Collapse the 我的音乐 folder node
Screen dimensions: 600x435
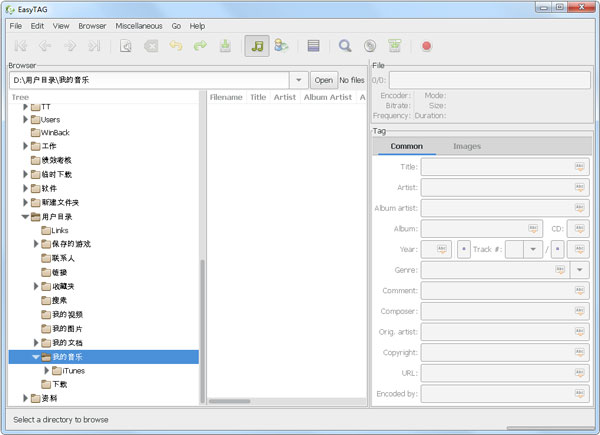click(36, 357)
